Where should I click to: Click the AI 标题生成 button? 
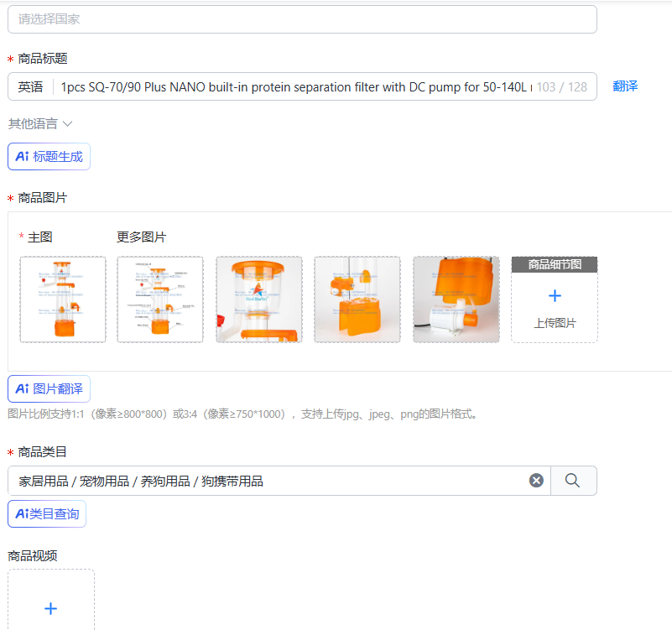pyautogui.click(x=49, y=156)
